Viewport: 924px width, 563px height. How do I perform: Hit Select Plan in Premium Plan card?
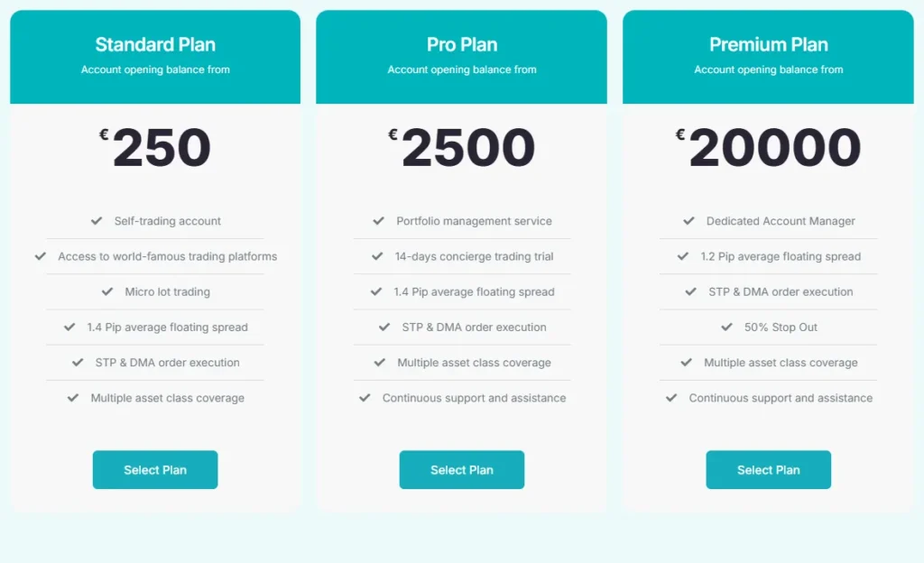coord(768,470)
